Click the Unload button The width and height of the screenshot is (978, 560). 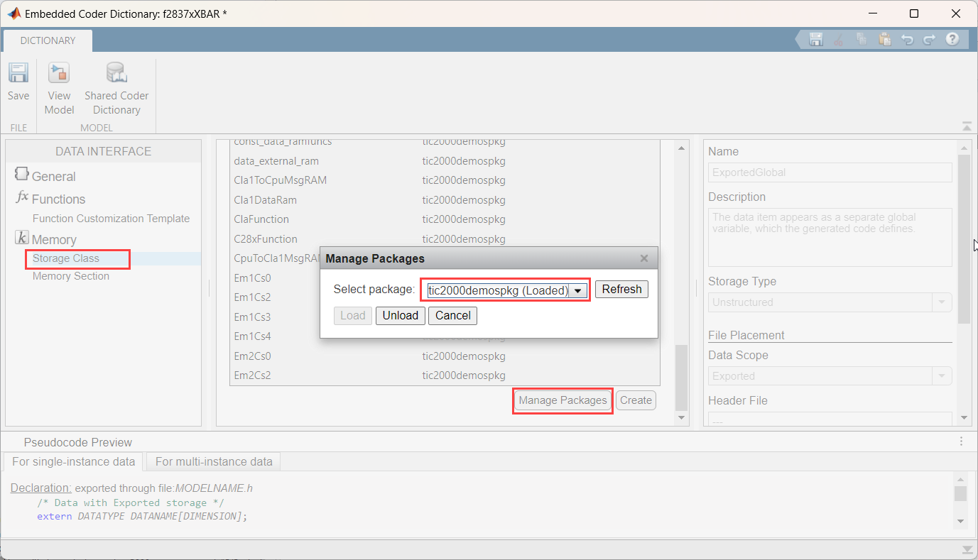[x=401, y=316]
